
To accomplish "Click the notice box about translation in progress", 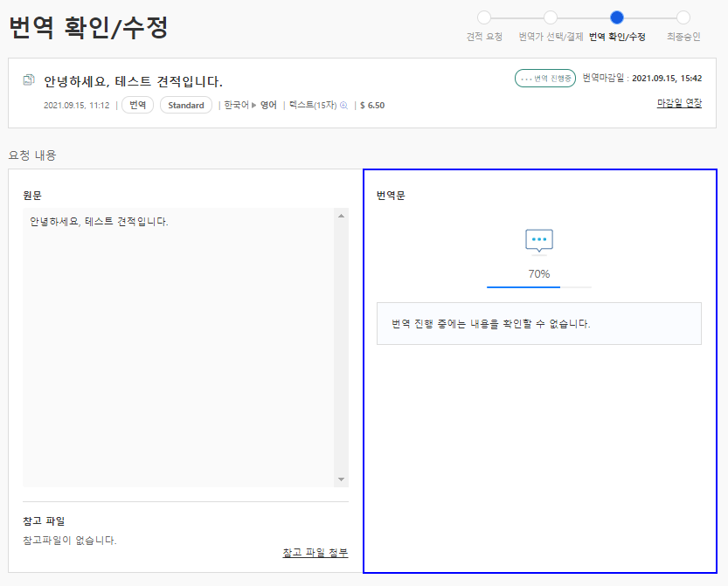I will coord(539,323).
